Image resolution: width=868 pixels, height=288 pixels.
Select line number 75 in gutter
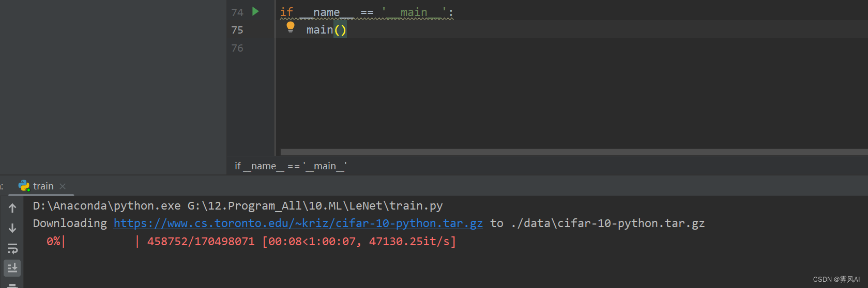pyautogui.click(x=237, y=30)
